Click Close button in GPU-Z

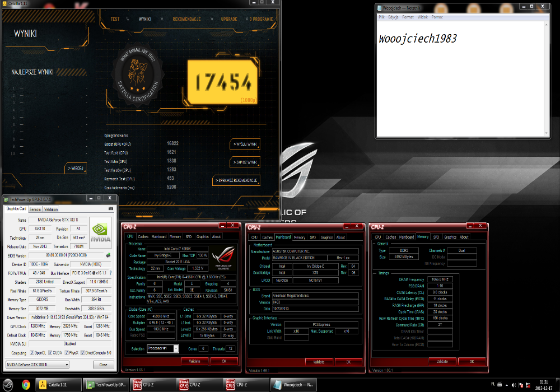(103, 365)
